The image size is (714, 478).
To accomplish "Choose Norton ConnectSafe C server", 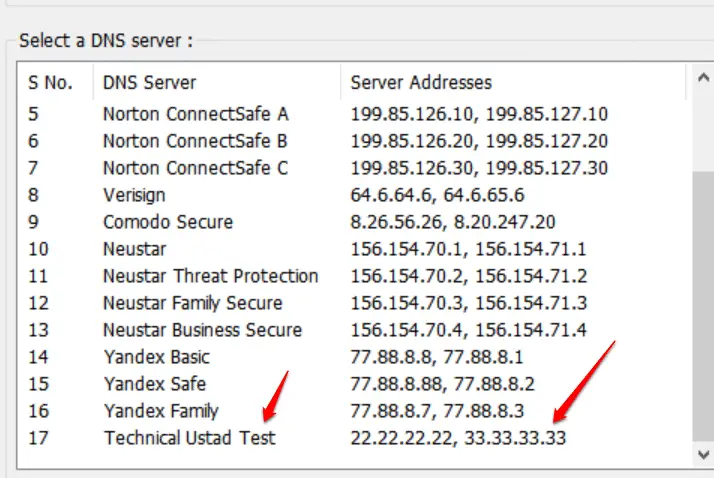I will 352,168.
